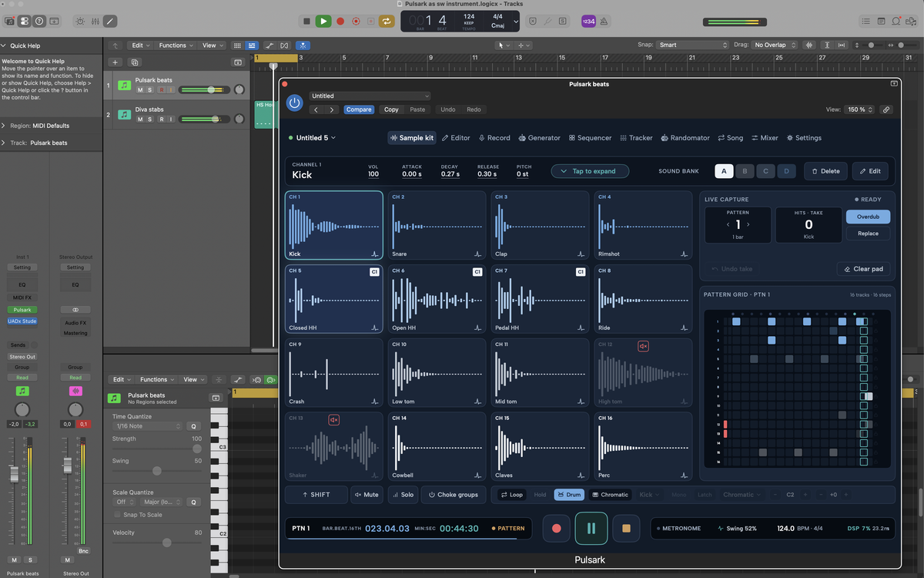Click the Pulsark red record button

pos(556,529)
